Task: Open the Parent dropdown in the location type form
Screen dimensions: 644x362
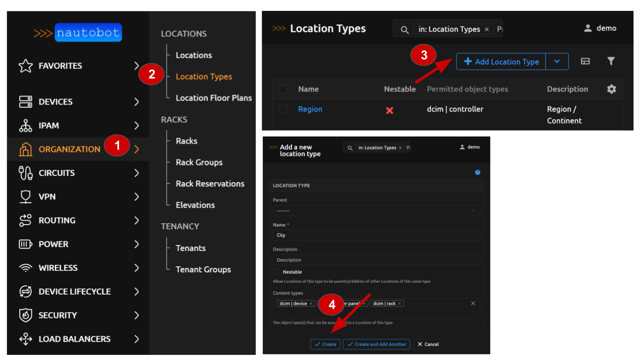Action: pyautogui.click(x=376, y=210)
